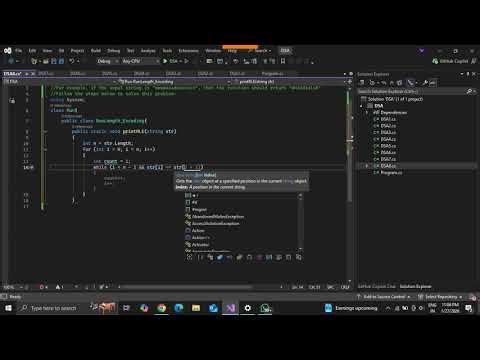Close the active DSA8.cs tab
Viewport: 480px width, 360px height.
coord(33,74)
